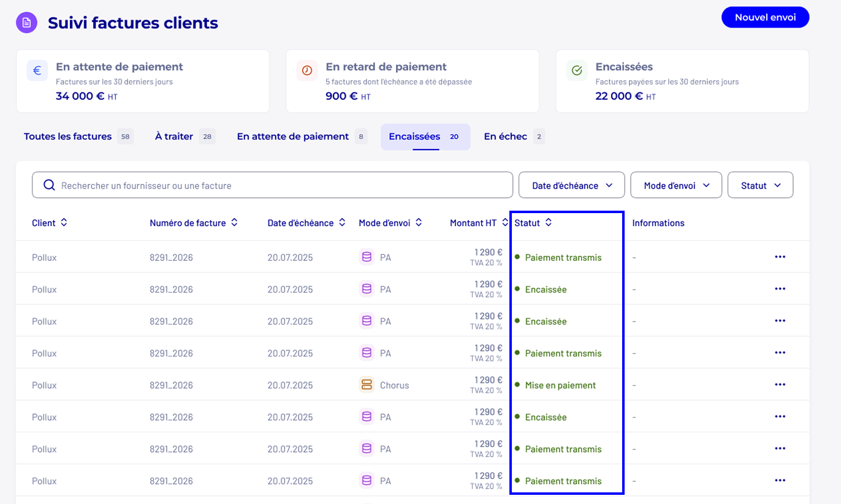Click the orange Chorus send mode icon
Image resolution: width=841 pixels, height=504 pixels.
367,385
